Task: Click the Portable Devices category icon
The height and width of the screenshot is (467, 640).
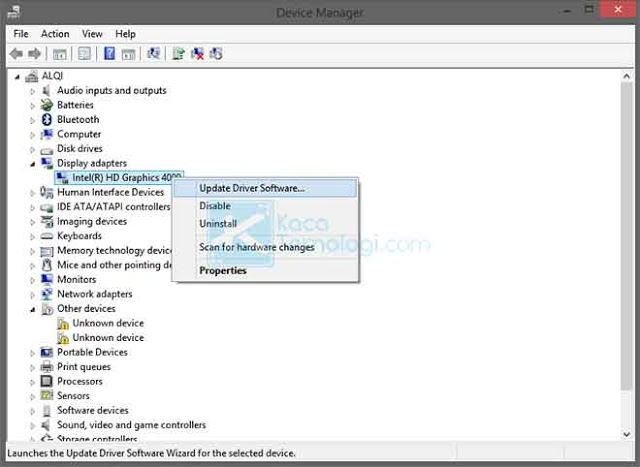Action: coord(47,352)
